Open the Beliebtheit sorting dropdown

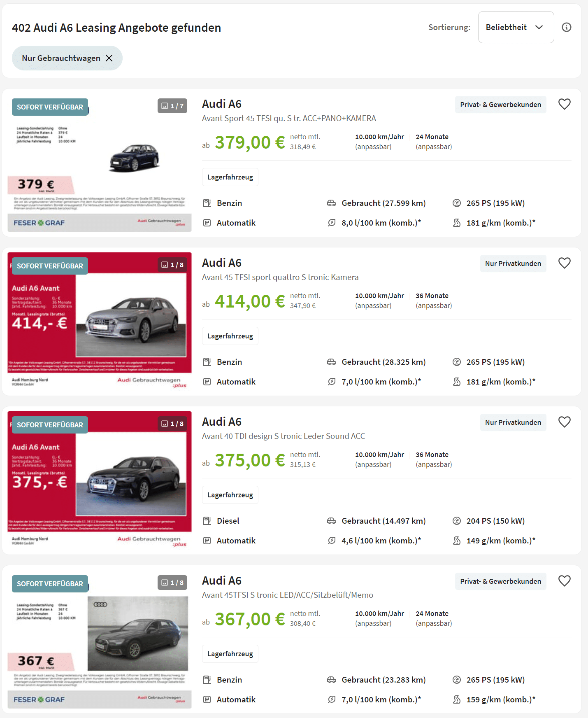click(x=516, y=27)
